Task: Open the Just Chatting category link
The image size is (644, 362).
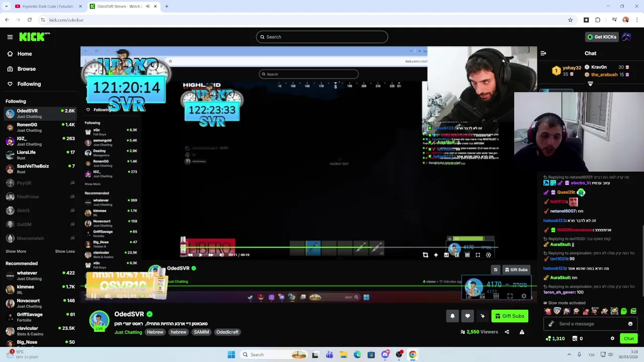Action: (128, 332)
